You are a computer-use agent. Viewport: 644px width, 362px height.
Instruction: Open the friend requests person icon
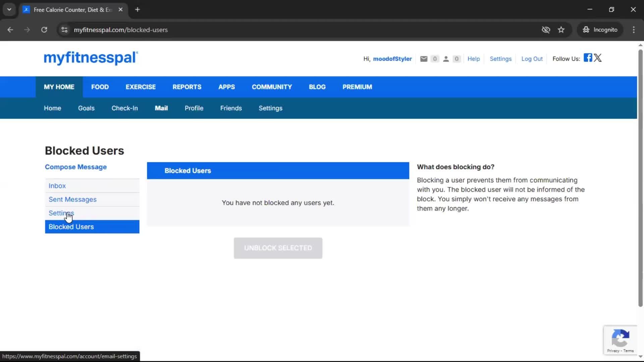point(446,59)
